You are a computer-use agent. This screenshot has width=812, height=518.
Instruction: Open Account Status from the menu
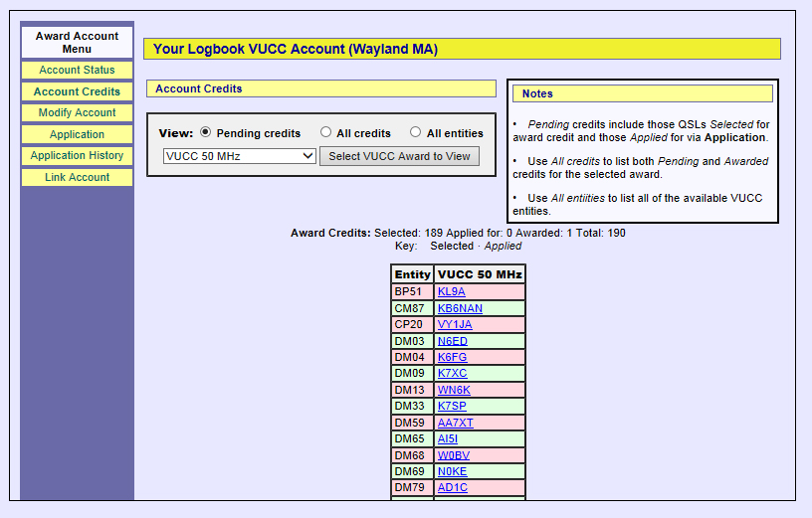tap(77, 71)
